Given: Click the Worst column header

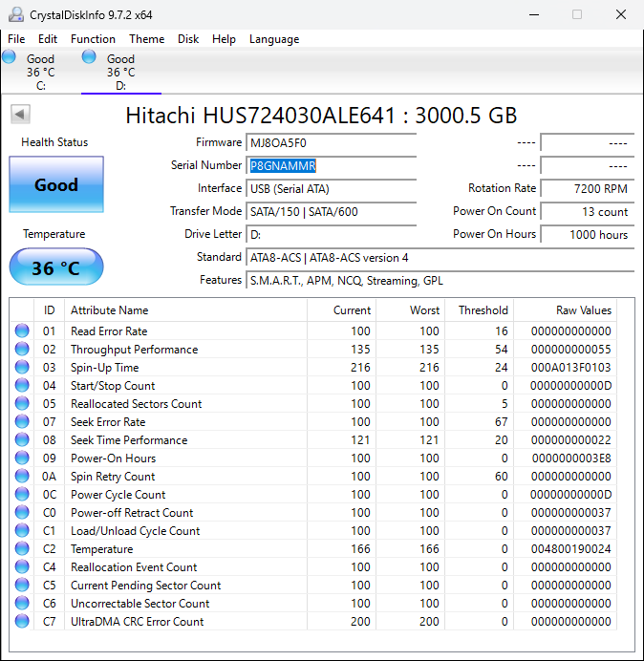Looking at the screenshot, I should 410,310.
